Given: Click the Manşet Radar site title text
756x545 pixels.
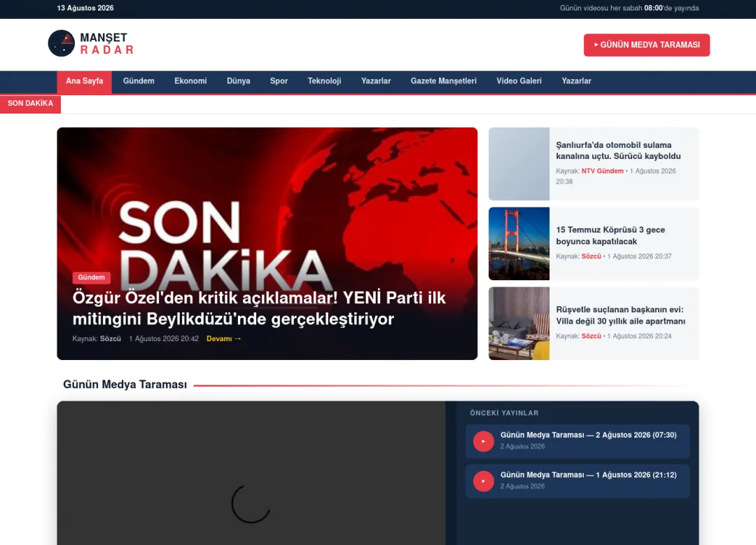Looking at the screenshot, I should click(106, 43).
